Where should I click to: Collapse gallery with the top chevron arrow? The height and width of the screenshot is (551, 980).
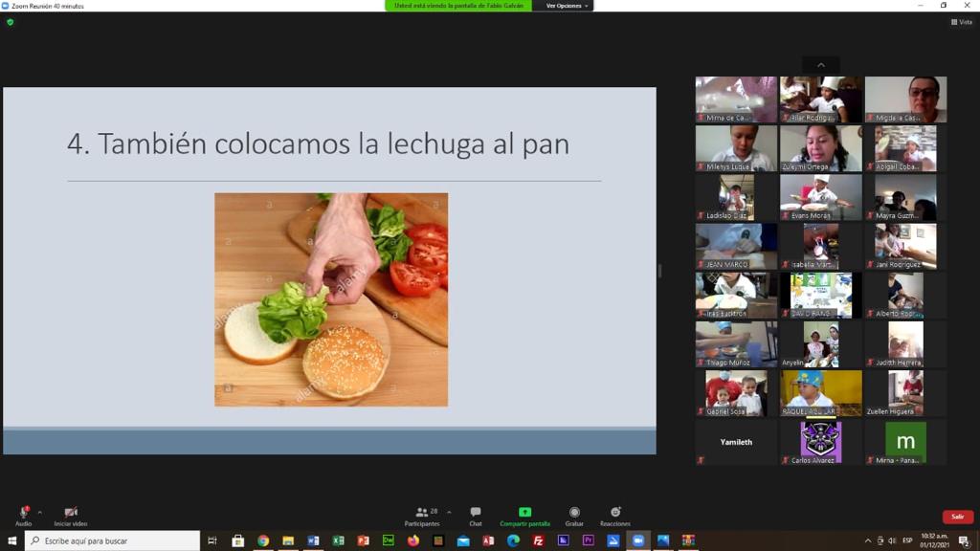(x=820, y=65)
